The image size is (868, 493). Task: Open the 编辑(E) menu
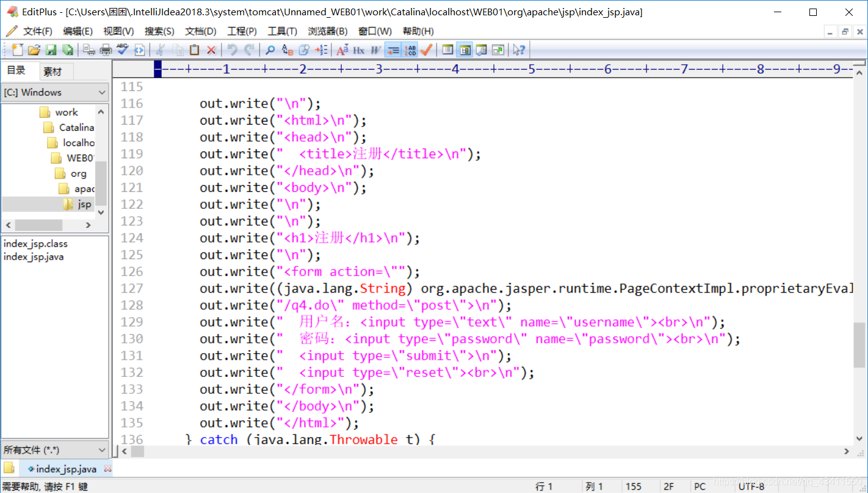[x=78, y=31]
